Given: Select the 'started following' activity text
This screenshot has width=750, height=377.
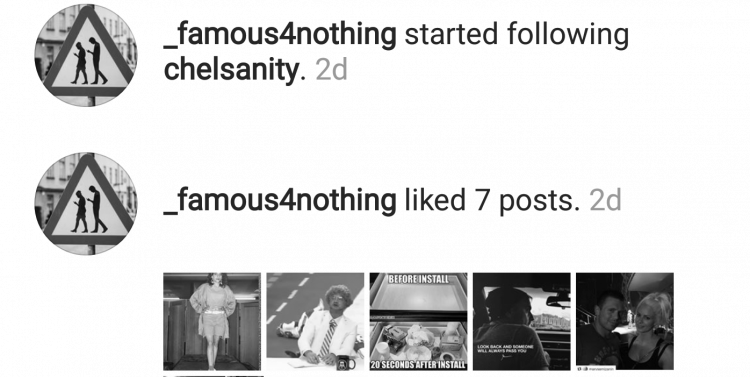Looking at the screenshot, I should [x=517, y=35].
